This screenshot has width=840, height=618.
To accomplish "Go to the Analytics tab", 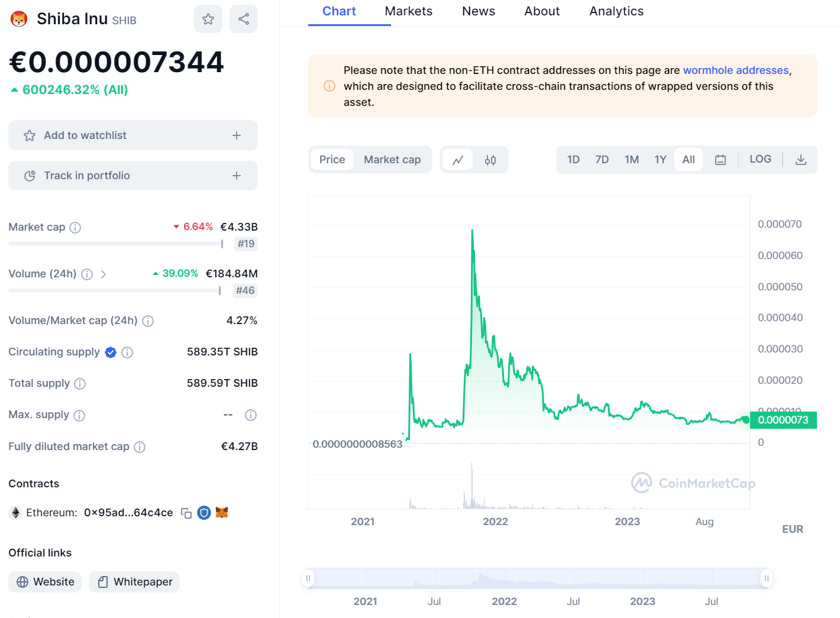I will pyautogui.click(x=616, y=11).
